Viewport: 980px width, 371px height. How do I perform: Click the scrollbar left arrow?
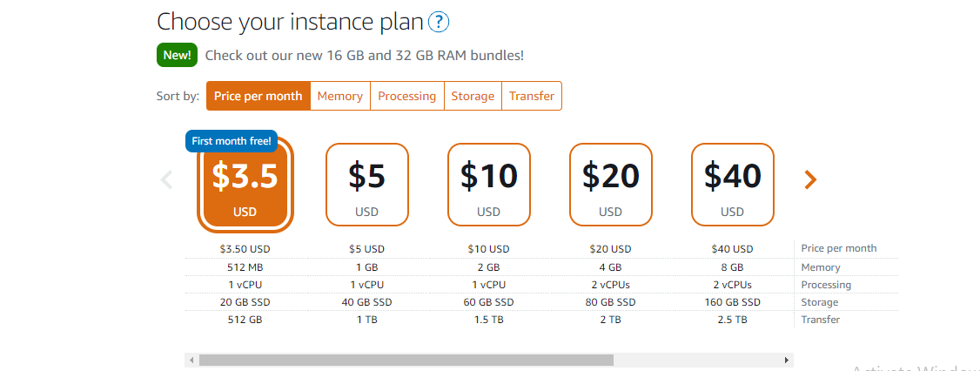[191, 360]
